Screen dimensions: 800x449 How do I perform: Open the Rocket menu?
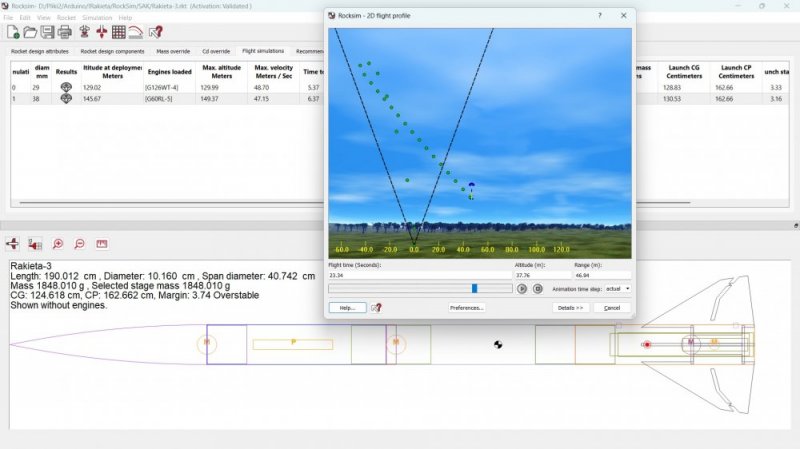click(66, 18)
